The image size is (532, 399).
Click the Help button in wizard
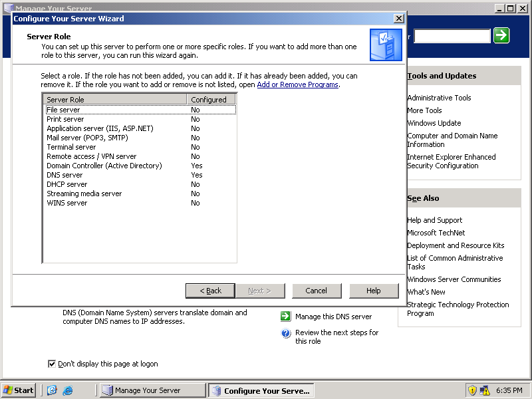tap(374, 291)
